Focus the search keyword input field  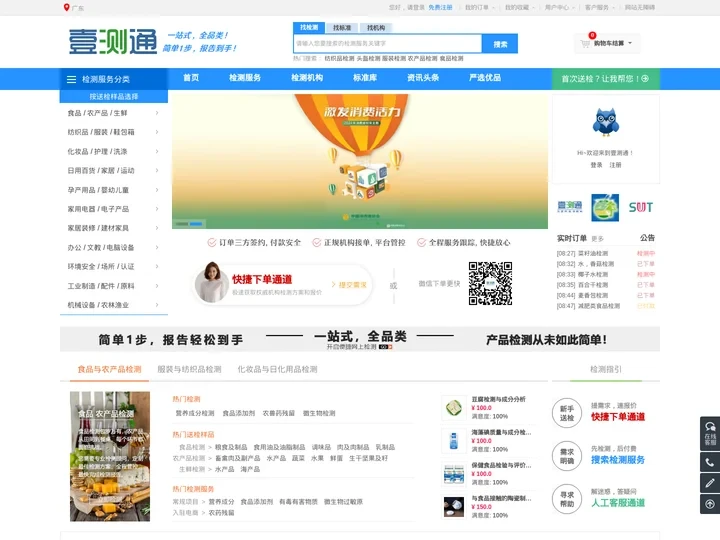pos(388,44)
